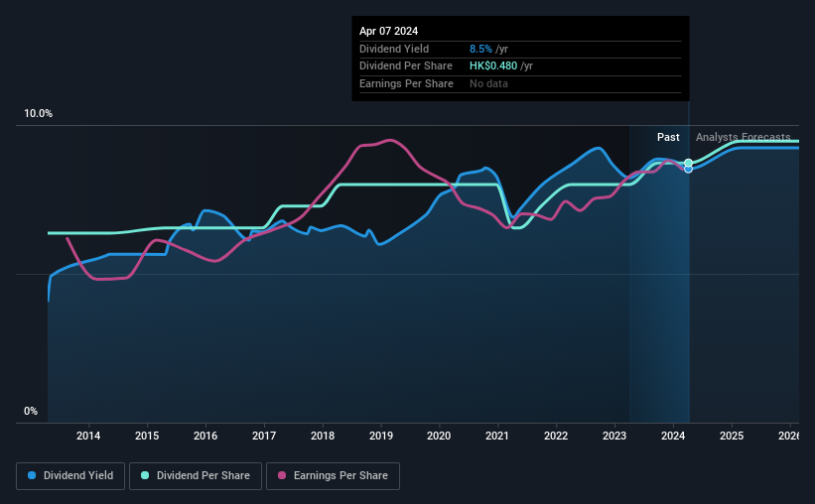Click the tooltip Earnings Per Share row label
815x504 pixels.
tap(406, 83)
